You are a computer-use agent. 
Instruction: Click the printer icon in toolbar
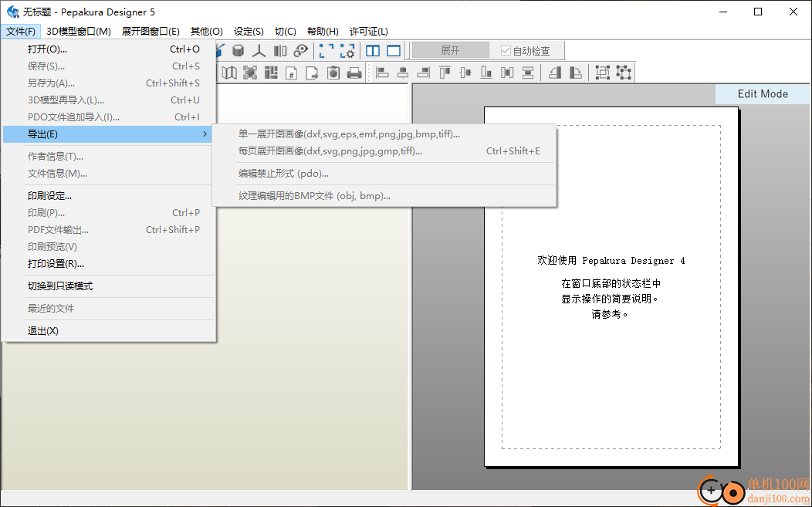pyautogui.click(x=354, y=73)
